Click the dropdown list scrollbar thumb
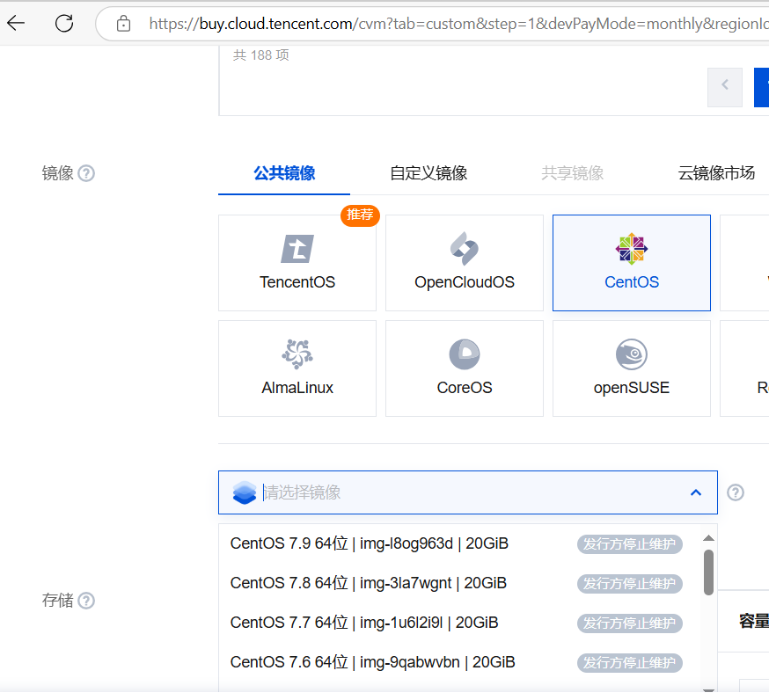 point(708,572)
